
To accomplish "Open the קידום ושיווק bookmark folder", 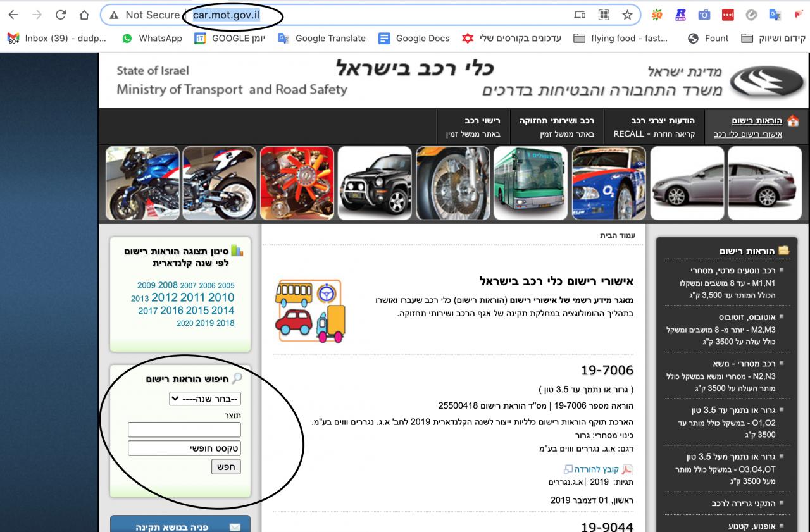I will pyautogui.click(x=773, y=38).
